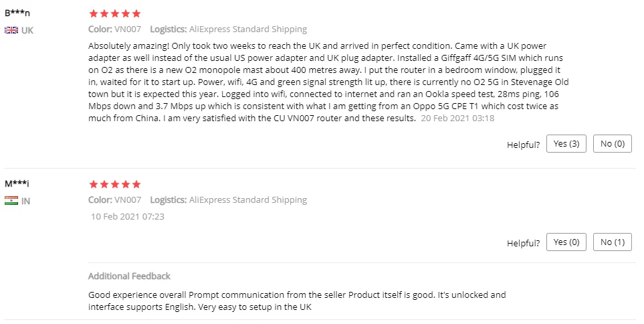Click the UK country label under B***n

[x=27, y=30]
